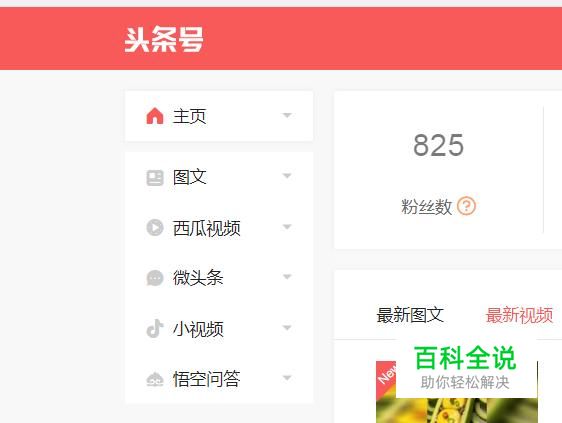Expand the 小视频 menu arrow
This screenshot has width=562, height=423.
tap(287, 328)
